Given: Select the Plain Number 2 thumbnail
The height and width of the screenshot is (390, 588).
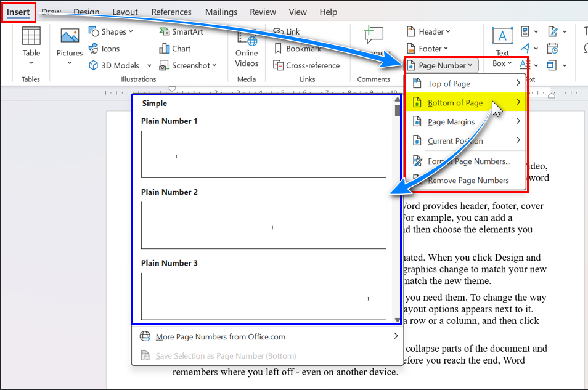Looking at the screenshot, I should [264, 224].
